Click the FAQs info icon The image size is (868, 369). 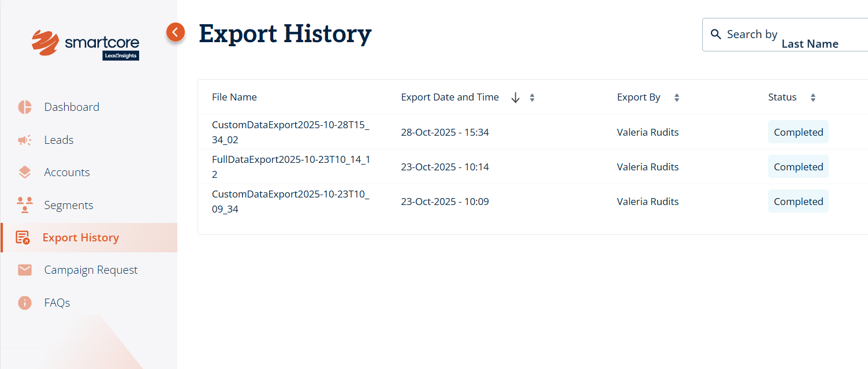coord(24,303)
